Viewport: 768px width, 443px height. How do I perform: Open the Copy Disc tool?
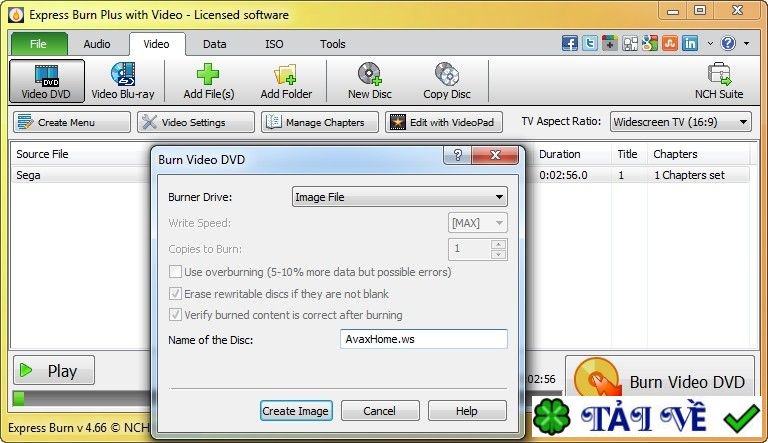pyautogui.click(x=447, y=81)
